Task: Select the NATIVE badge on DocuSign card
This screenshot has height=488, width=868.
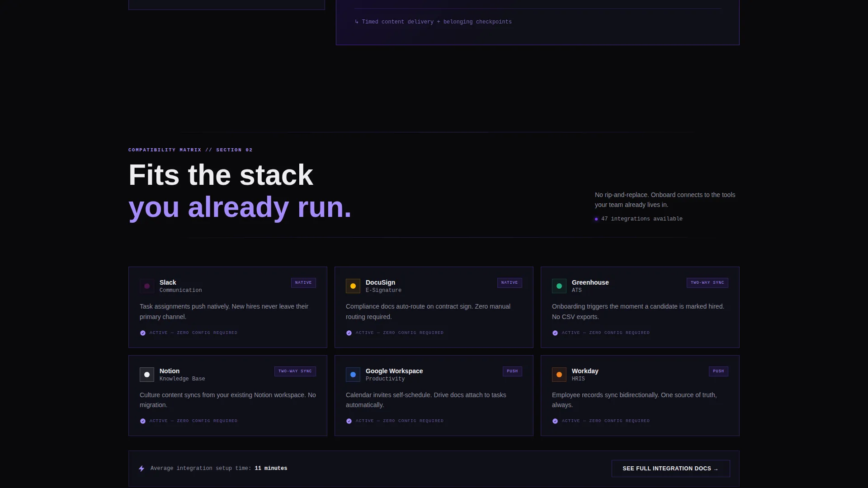Action: pyautogui.click(x=509, y=283)
